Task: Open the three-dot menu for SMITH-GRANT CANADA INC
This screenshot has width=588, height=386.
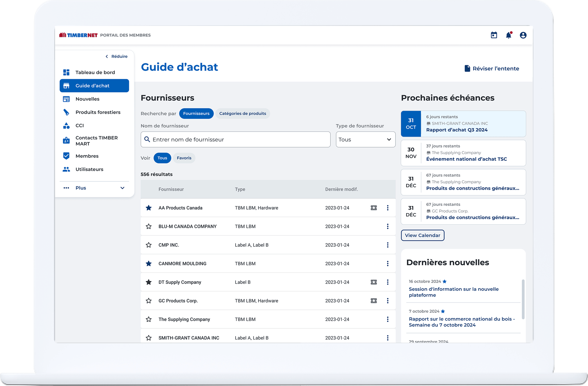Action: pyautogui.click(x=388, y=338)
